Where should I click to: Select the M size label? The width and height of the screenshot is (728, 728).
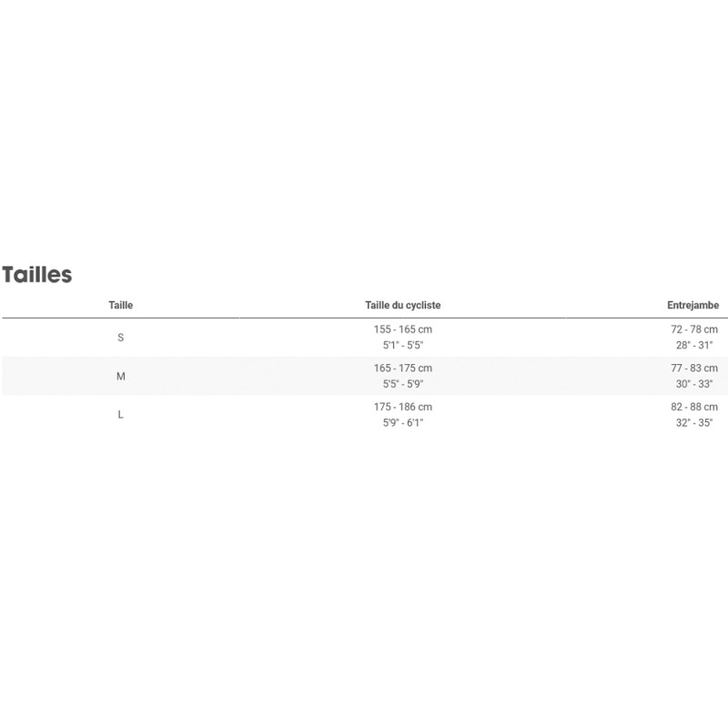click(121, 376)
